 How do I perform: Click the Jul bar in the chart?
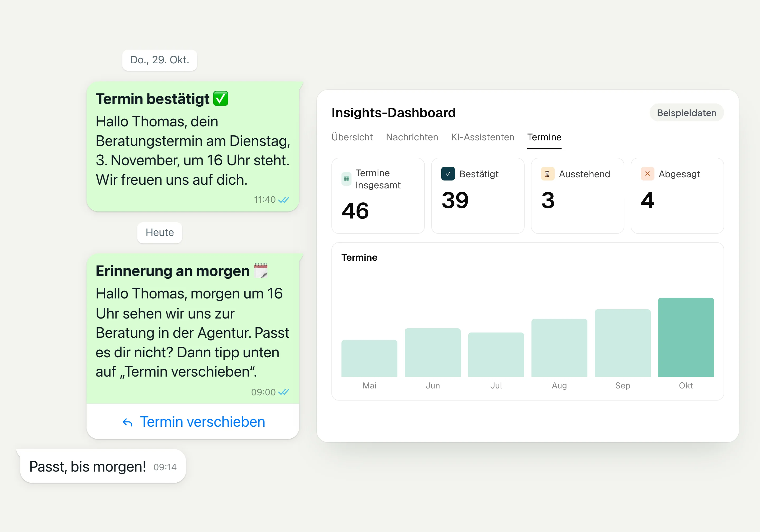pyautogui.click(x=496, y=355)
